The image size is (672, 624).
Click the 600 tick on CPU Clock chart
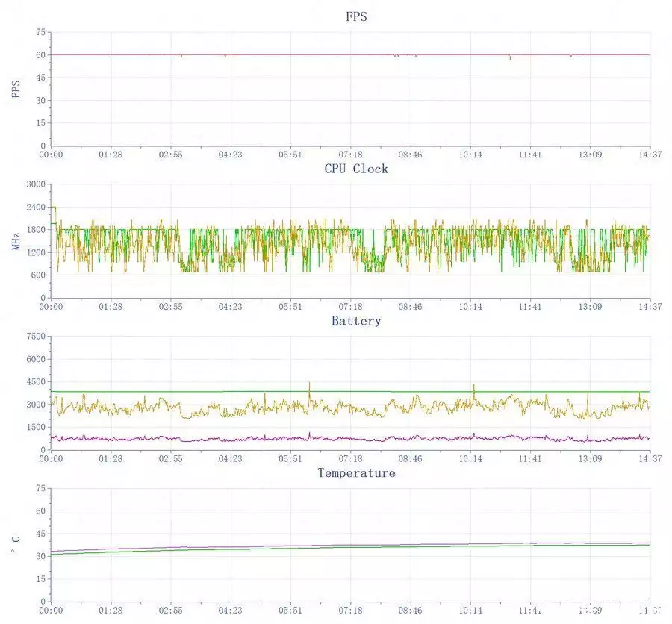pos(38,275)
